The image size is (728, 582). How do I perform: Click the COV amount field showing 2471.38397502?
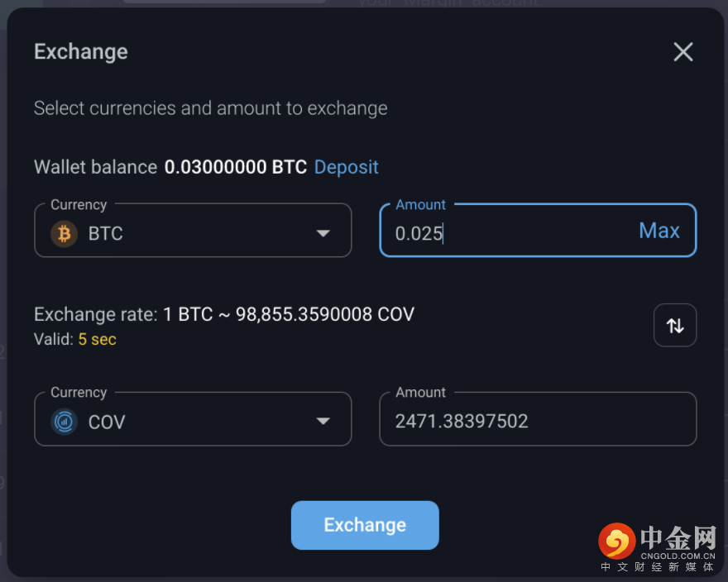pos(538,421)
